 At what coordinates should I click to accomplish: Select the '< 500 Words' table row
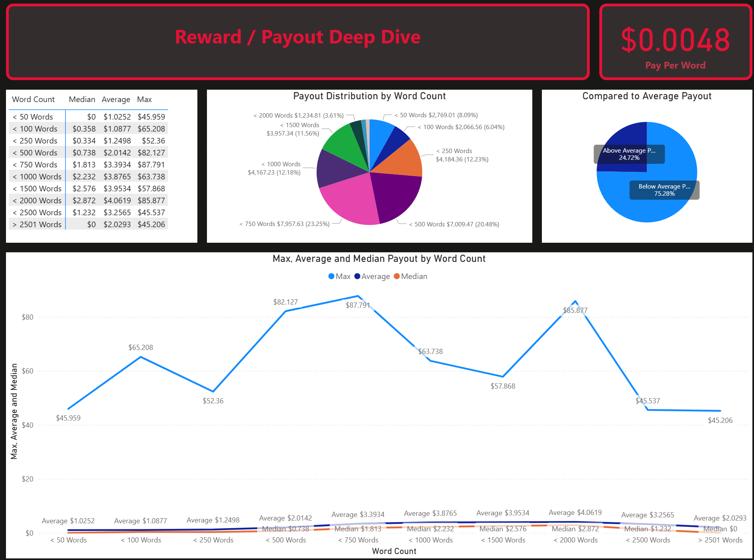point(88,153)
